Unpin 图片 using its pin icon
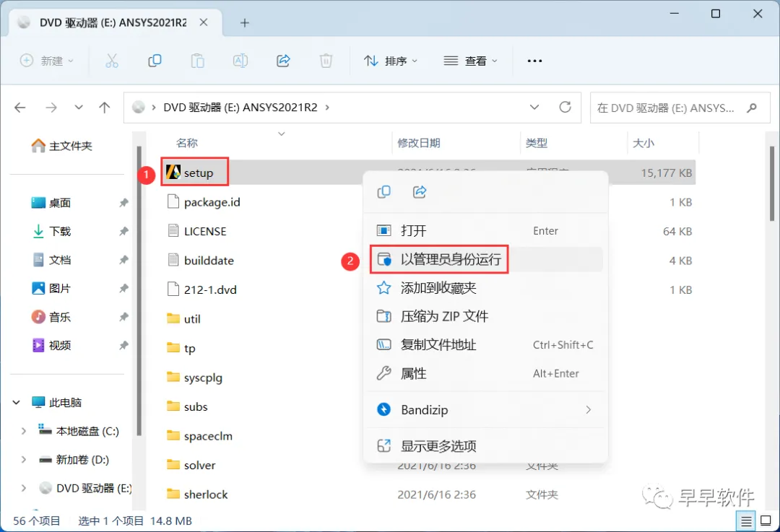780x532 pixels. coord(124,288)
